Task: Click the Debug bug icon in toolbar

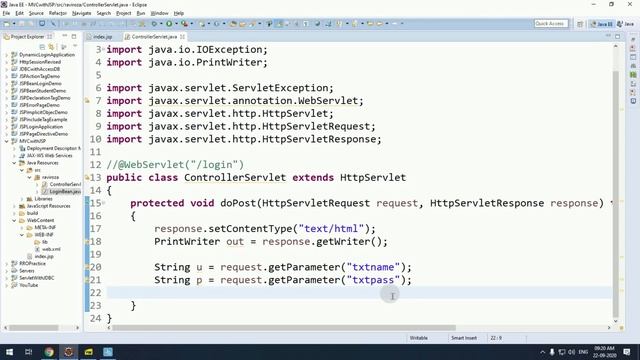Action: tap(154, 24)
